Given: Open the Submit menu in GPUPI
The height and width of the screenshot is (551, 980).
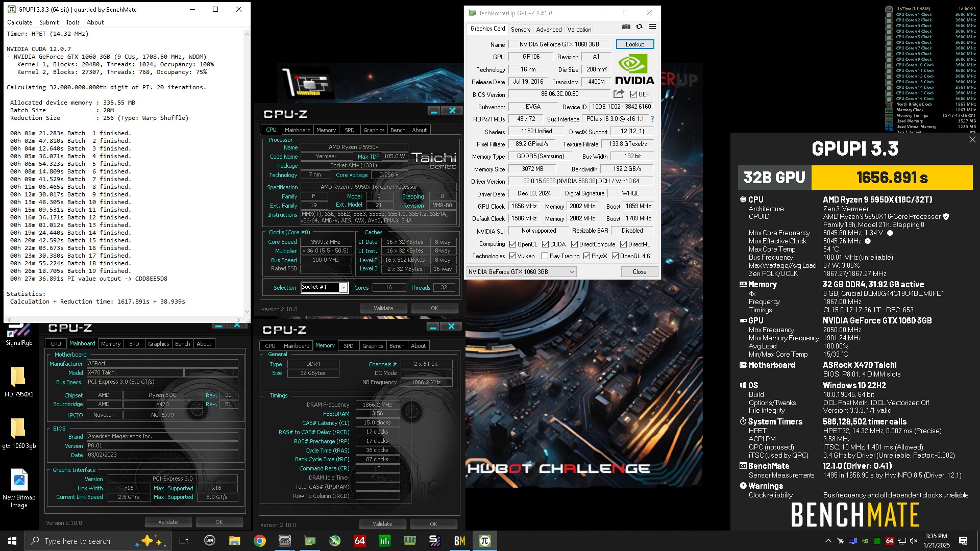Looking at the screenshot, I should pyautogui.click(x=49, y=22).
